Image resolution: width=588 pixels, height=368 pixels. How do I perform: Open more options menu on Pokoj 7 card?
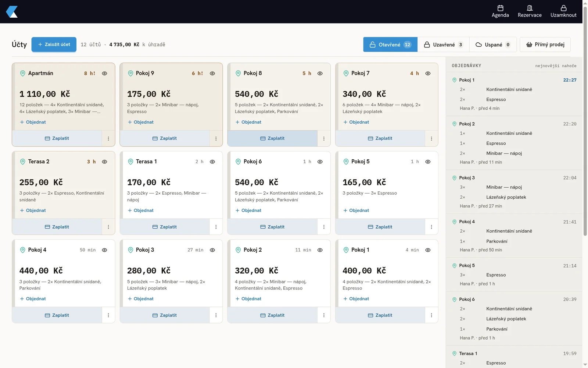[x=431, y=138]
